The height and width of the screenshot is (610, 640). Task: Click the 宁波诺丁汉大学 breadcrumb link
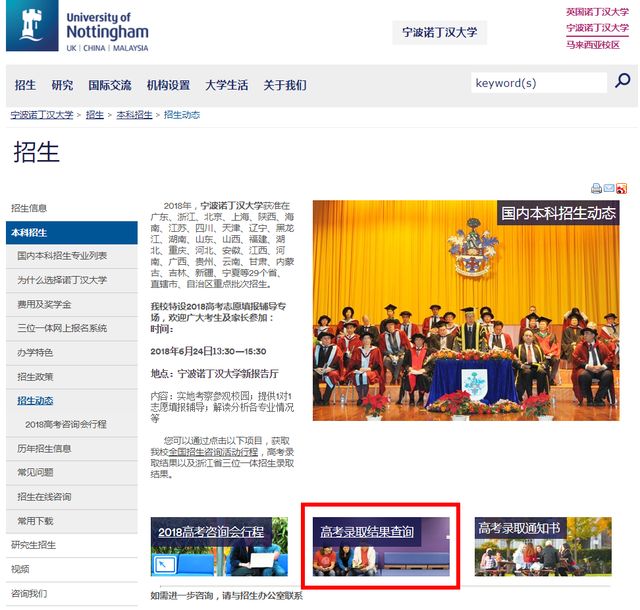[x=42, y=115]
